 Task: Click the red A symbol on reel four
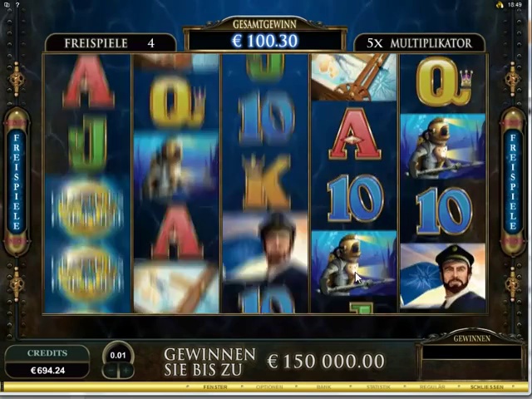[x=354, y=134]
